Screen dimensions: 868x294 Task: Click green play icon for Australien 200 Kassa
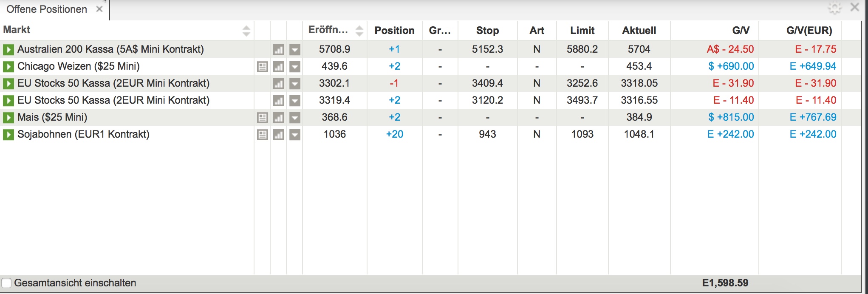coord(8,49)
